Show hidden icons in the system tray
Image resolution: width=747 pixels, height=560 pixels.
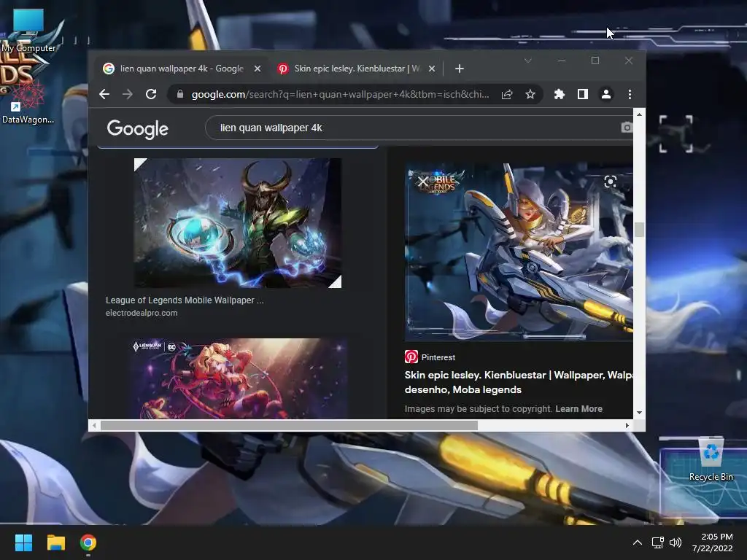pos(637,542)
